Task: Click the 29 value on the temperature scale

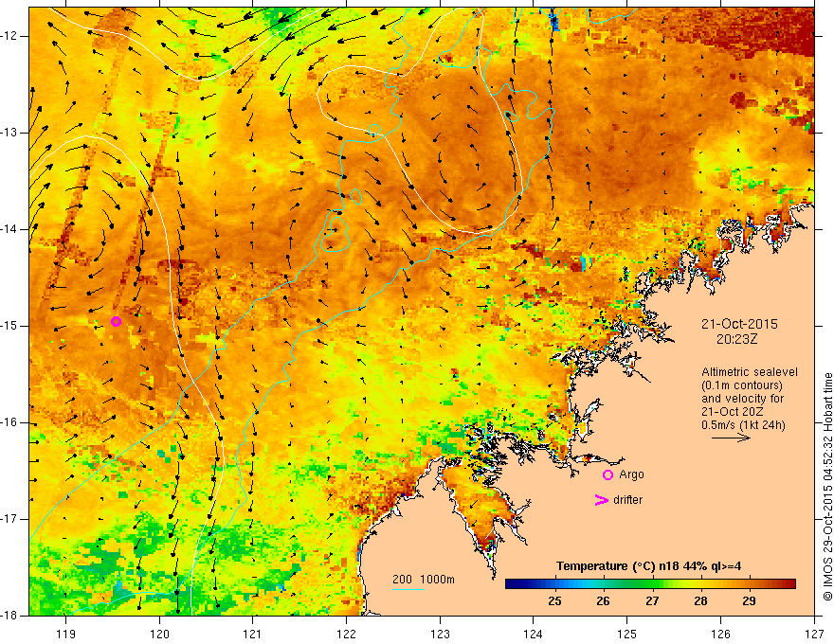Action: 749,601
